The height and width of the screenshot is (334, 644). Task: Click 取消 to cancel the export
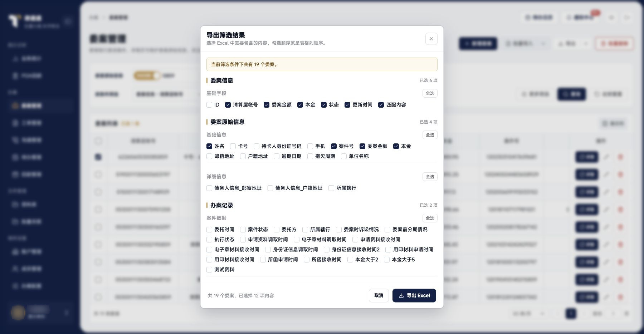click(x=379, y=295)
